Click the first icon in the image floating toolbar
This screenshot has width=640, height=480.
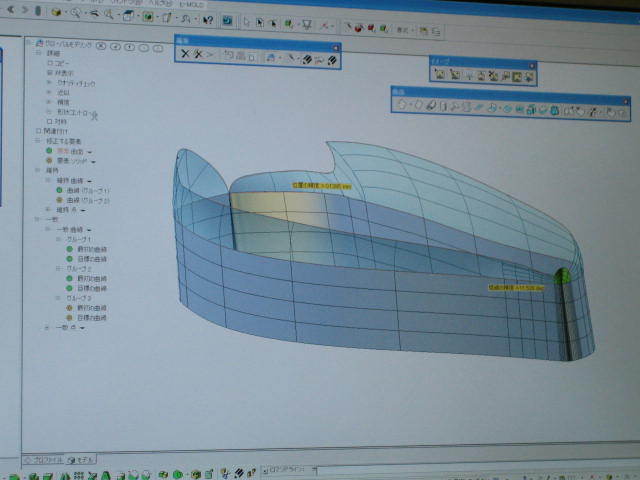(439, 75)
